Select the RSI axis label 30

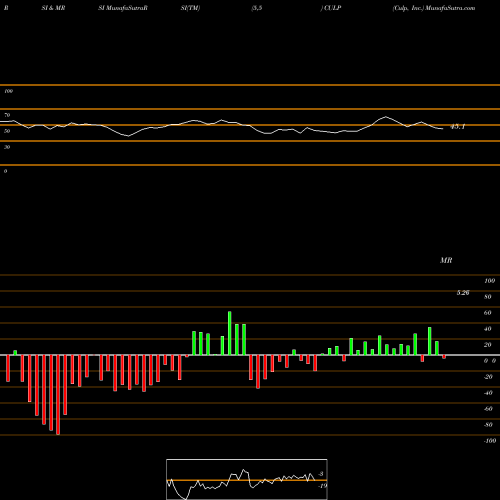(7, 147)
